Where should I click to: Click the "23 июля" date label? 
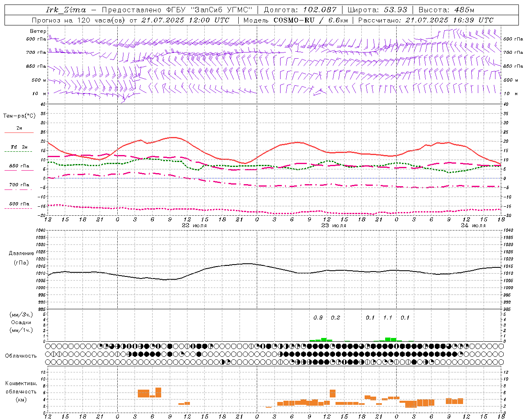pos(333,226)
